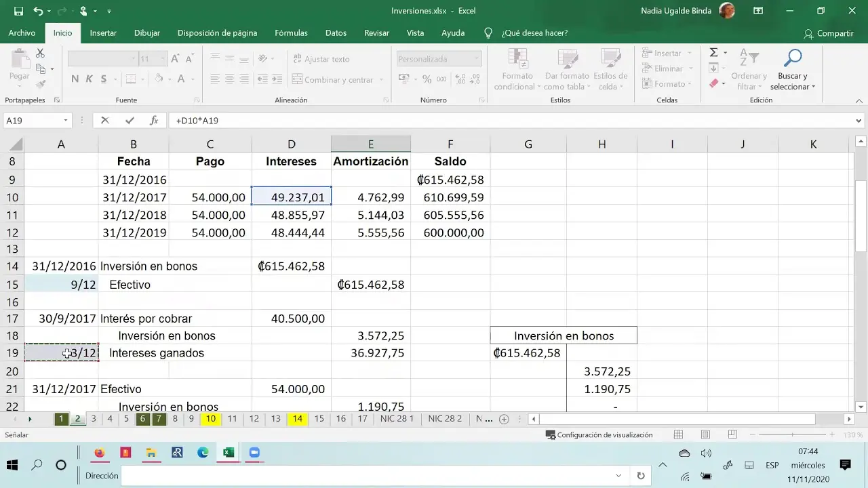Open the font size dropdown
Screen dimensions: 868x488
point(162,59)
